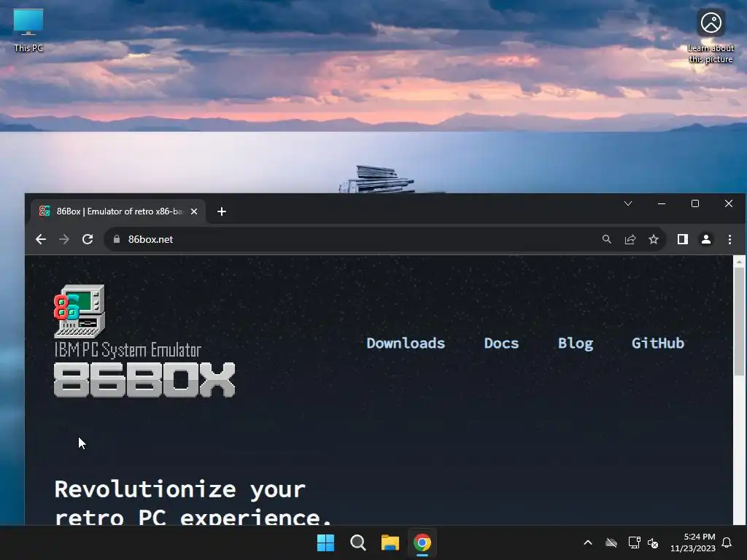Click the page's vertical scrollbar thumb
The image size is (747, 560).
pyautogui.click(x=739, y=322)
